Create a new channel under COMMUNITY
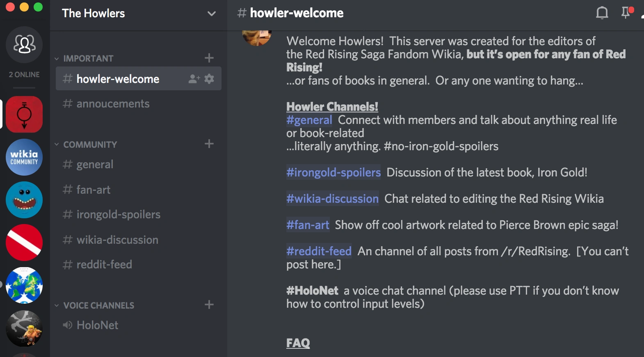644x357 pixels. [x=209, y=144]
